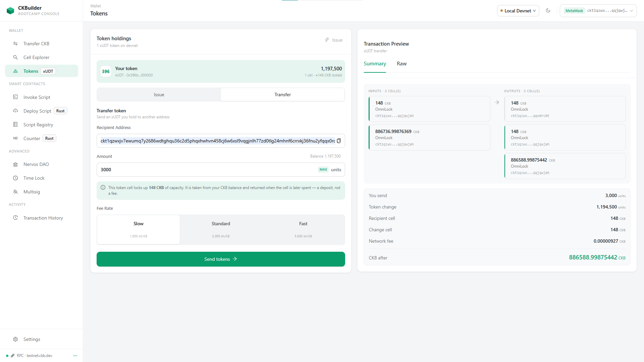Click the MetaMask label badge
The image size is (644, 362).
tap(574, 11)
